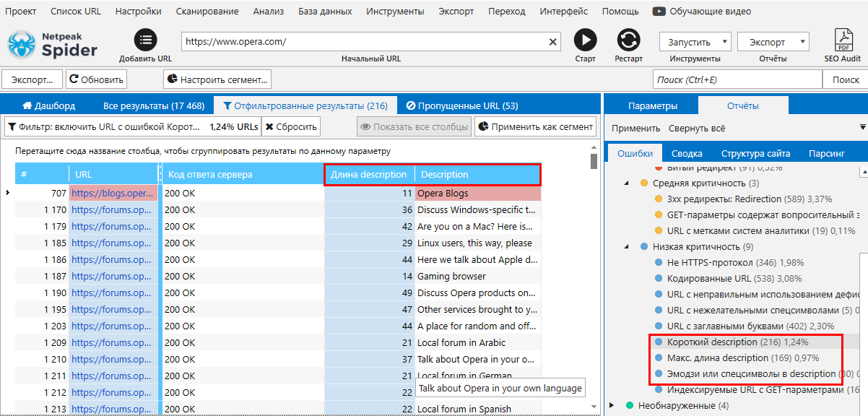Focus the Поиск (Ctrl+E) search field
This screenshot has width=868, height=416.
coord(737,79)
